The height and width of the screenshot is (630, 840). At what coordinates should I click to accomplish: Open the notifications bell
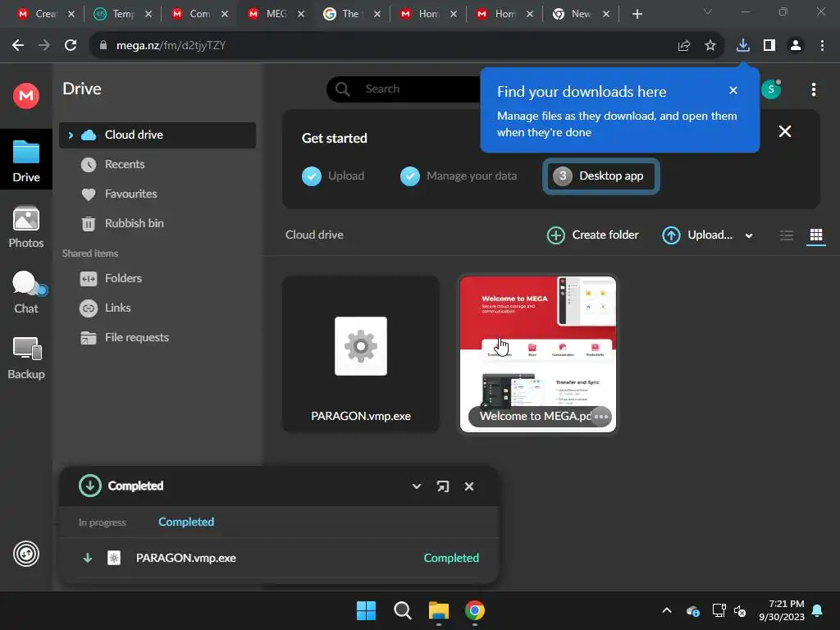tap(818, 610)
